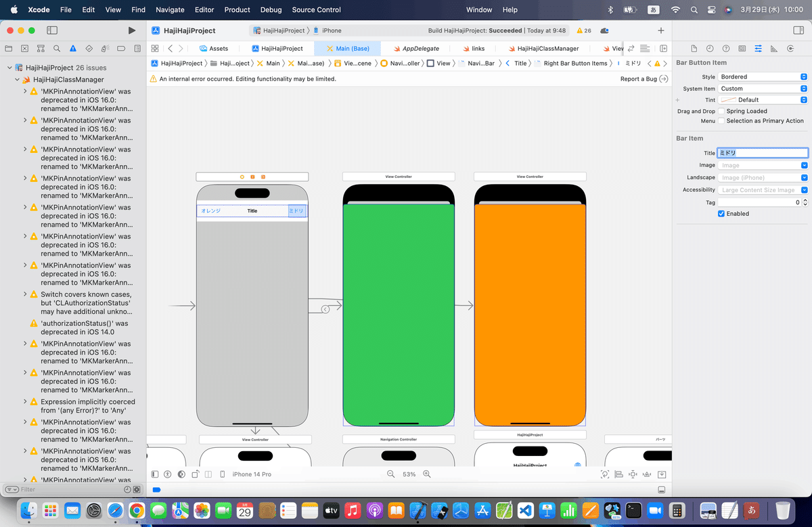The image size is (812, 527).
Task: Zoom in the storyboard canvas
Action: tap(427, 474)
